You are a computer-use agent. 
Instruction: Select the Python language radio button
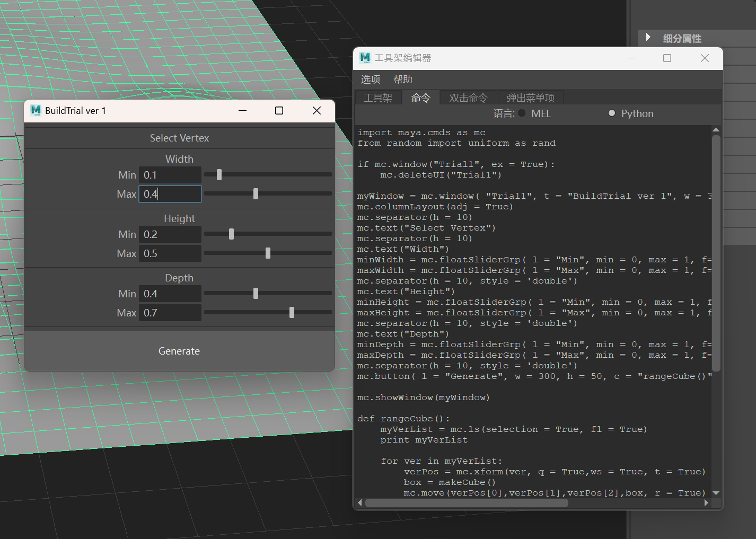point(612,113)
